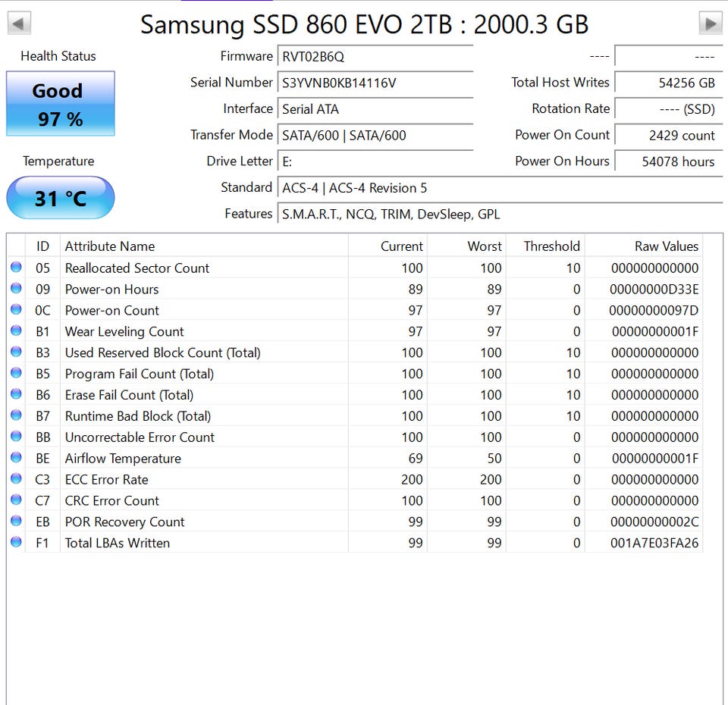Click status dot for Used Reserved Block Count

pos(16,352)
